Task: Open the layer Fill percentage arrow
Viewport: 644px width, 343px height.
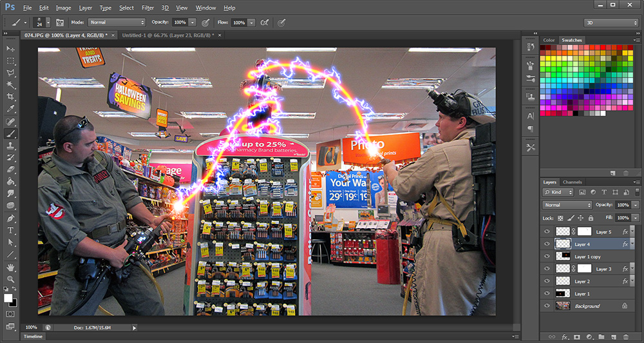Action: pos(636,217)
